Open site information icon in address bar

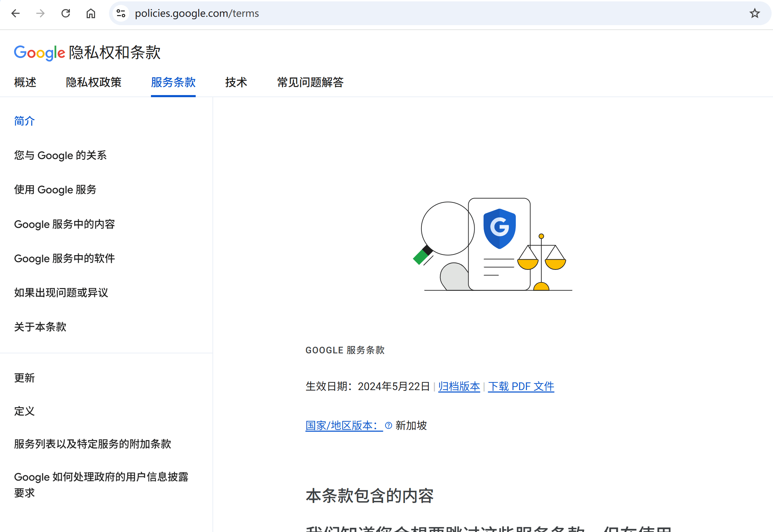pos(121,13)
